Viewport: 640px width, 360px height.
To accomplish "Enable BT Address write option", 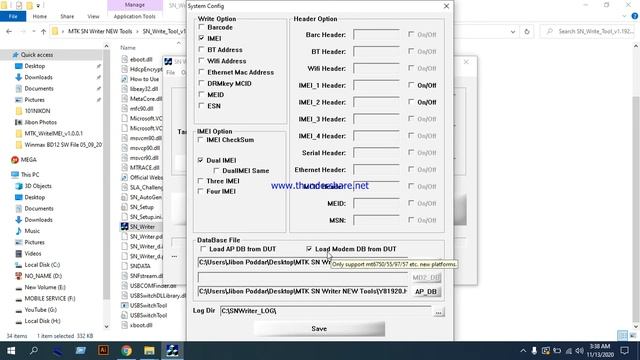I will click(202, 49).
